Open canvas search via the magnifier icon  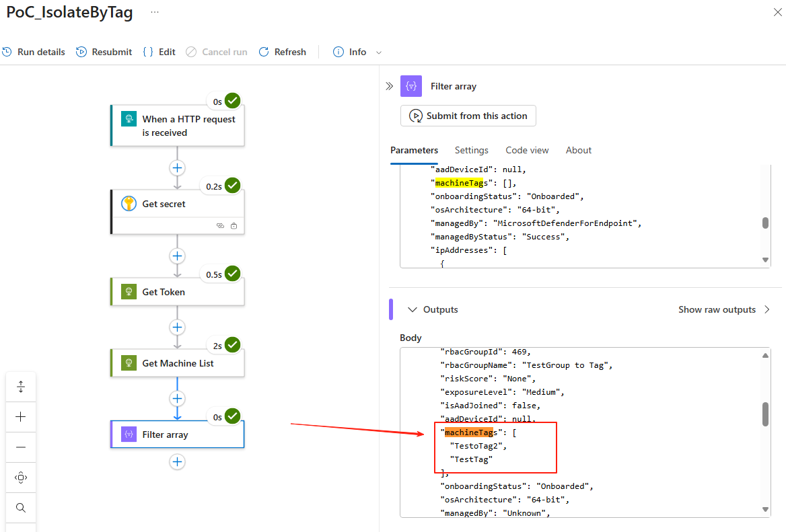click(21, 507)
